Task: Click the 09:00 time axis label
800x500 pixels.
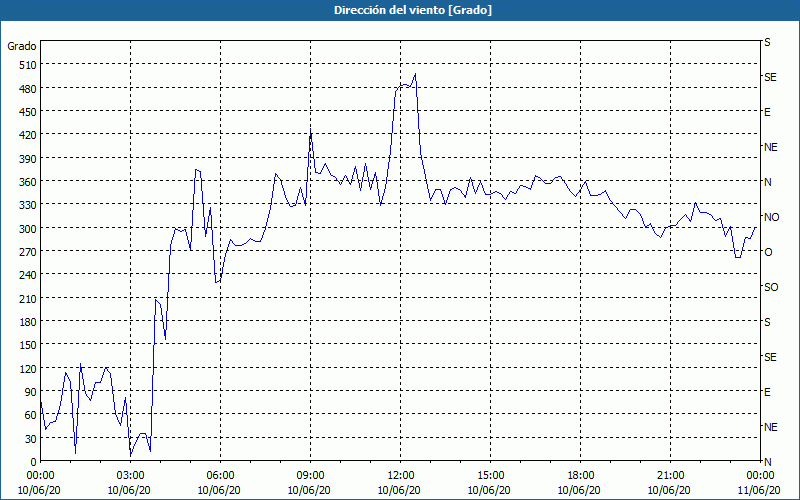Action: coord(310,476)
